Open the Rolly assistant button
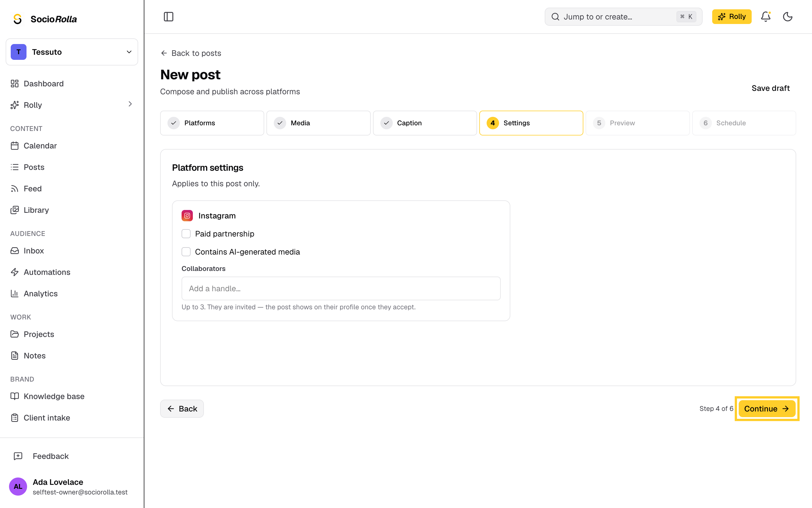This screenshot has width=812, height=508. 732,16
